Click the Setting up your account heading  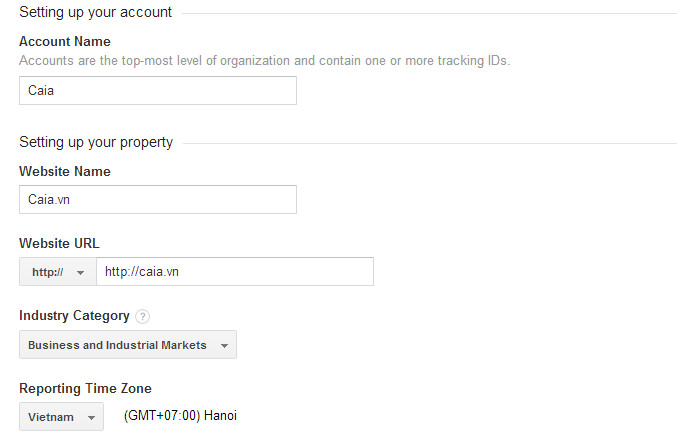(x=95, y=12)
